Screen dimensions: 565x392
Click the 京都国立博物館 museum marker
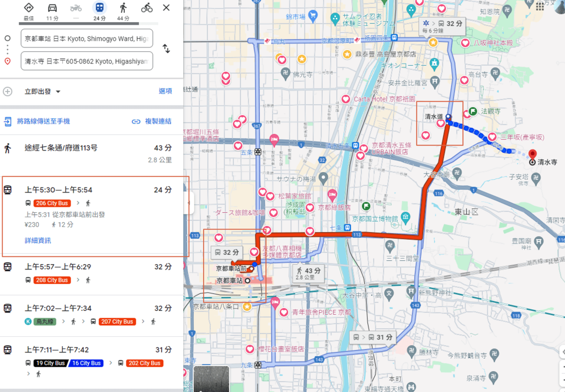(x=406, y=217)
